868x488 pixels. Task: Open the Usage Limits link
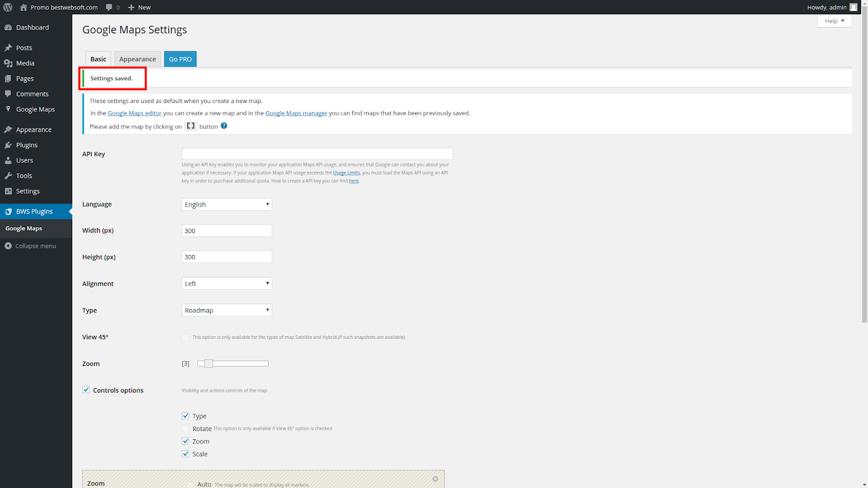[347, 173]
